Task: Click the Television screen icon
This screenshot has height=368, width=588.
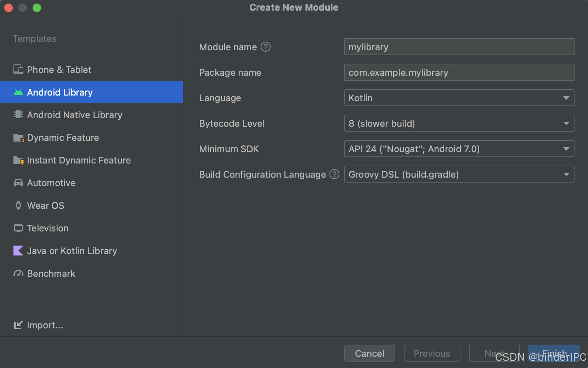Action: click(18, 228)
